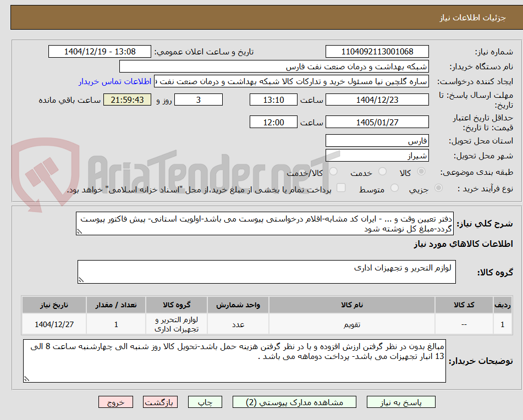This screenshot has width=523, height=420.
Task: Click the نام کالا column header
Action: point(352,305)
